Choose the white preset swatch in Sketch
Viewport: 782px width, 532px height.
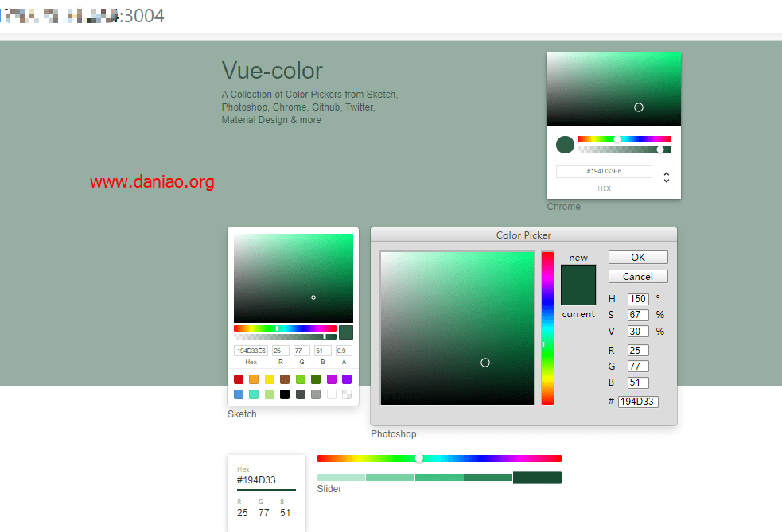pos(332,394)
